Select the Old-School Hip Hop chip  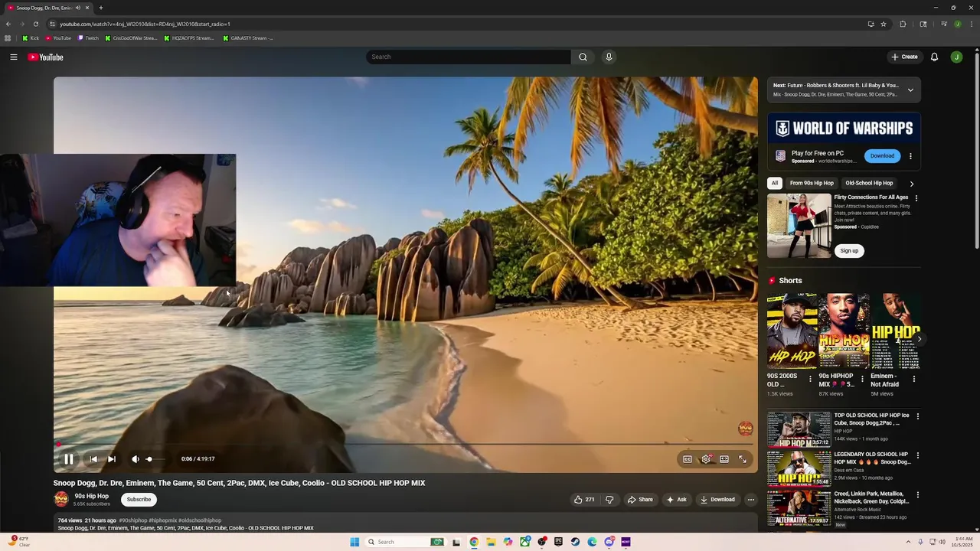(x=869, y=184)
